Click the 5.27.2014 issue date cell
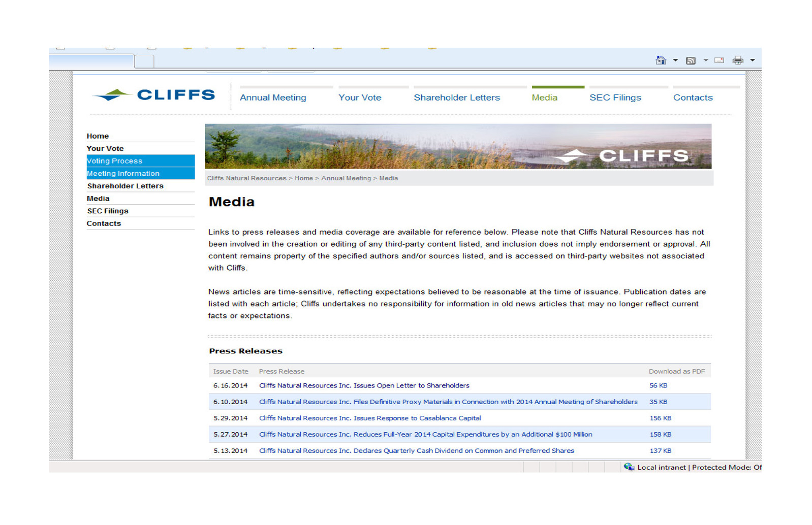This screenshot has width=812, height=525. click(x=230, y=434)
